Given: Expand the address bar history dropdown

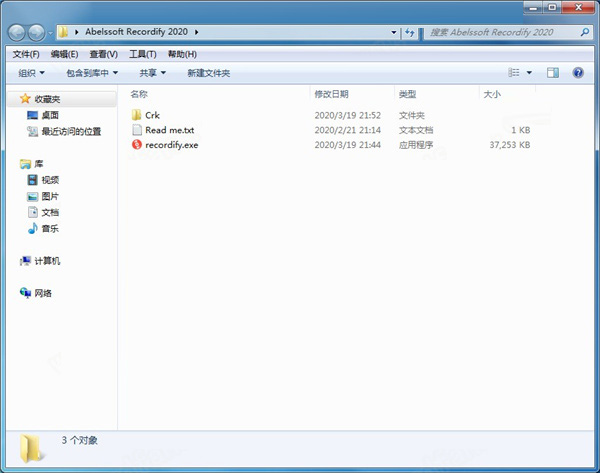Looking at the screenshot, I should click(393, 32).
